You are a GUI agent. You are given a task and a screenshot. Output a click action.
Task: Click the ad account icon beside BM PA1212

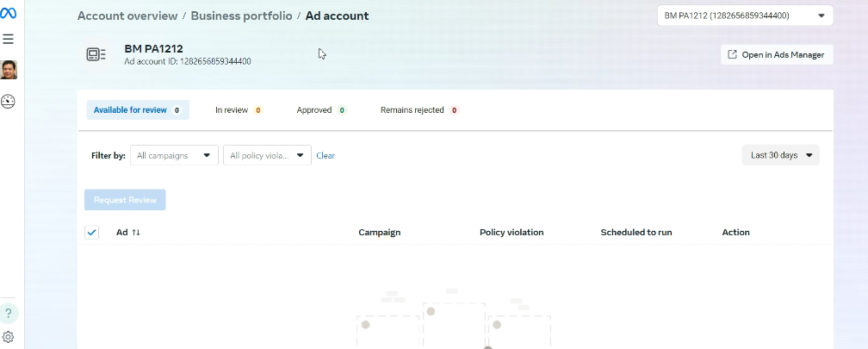coord(96,55)
